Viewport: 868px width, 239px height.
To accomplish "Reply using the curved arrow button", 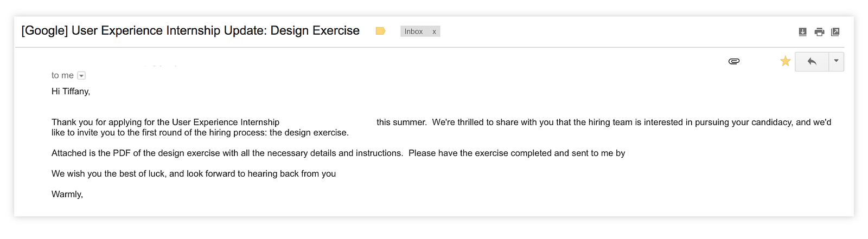I will pos(812,61).
